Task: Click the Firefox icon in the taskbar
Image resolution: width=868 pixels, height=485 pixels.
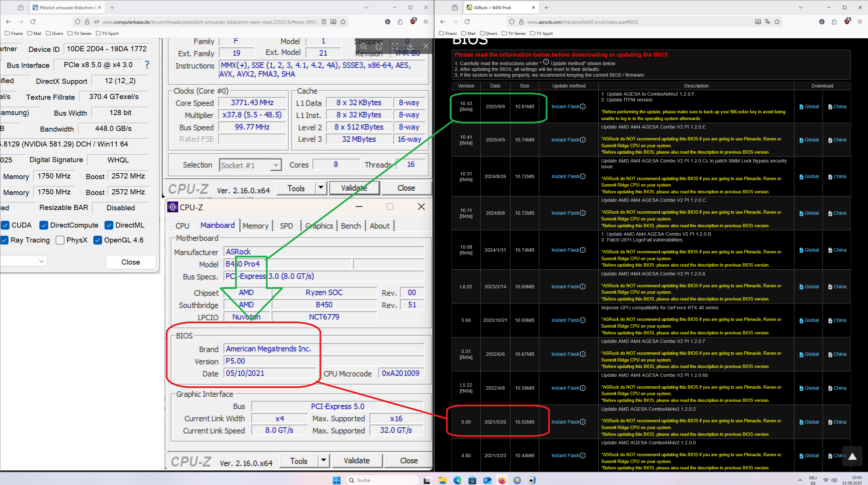Action: coord(502,480)
